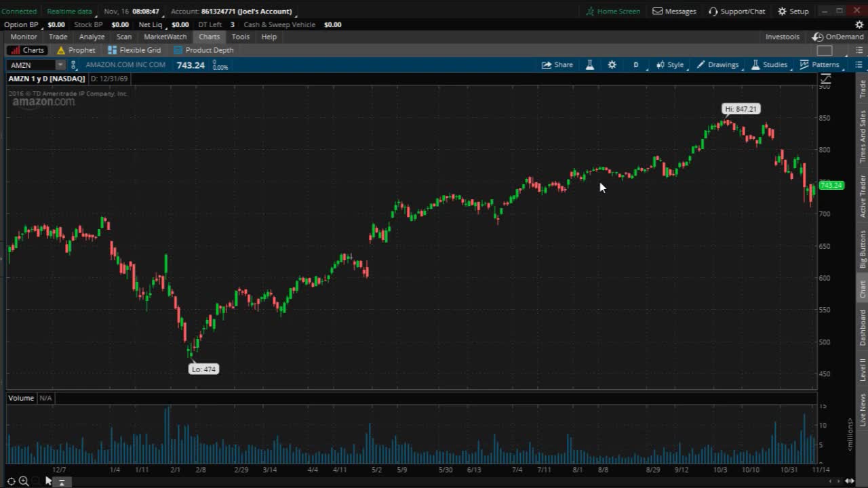Open chart settings gear icon
Image resolution: width=868 pixels, height=488 pixels.
pyautogui.click(x=612, y=65)
